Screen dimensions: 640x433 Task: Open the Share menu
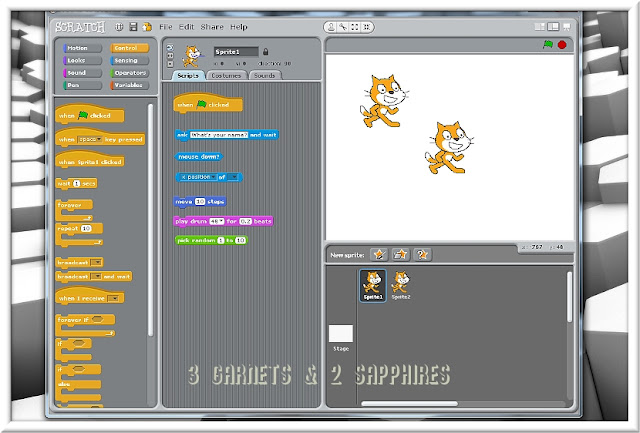pyautogui.click(x=212, y=27)
